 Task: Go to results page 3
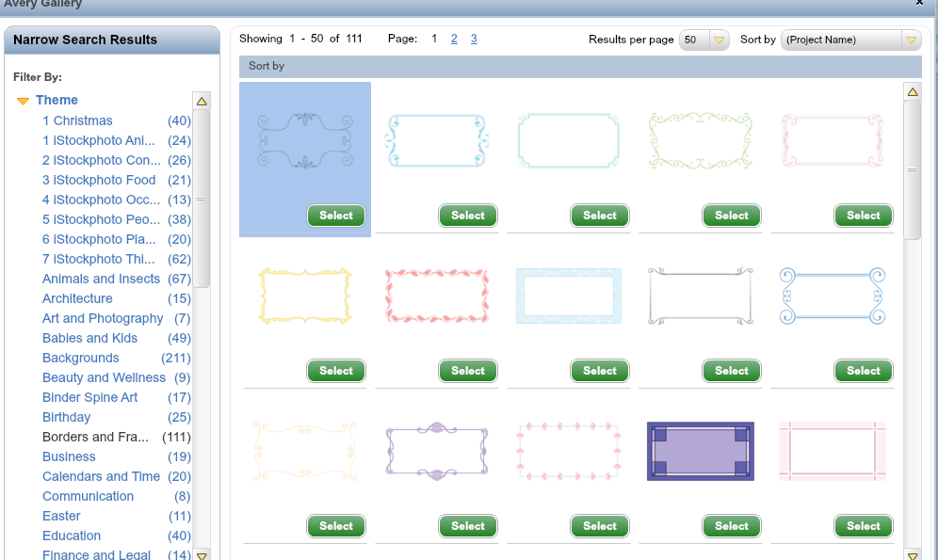point(474,39)
